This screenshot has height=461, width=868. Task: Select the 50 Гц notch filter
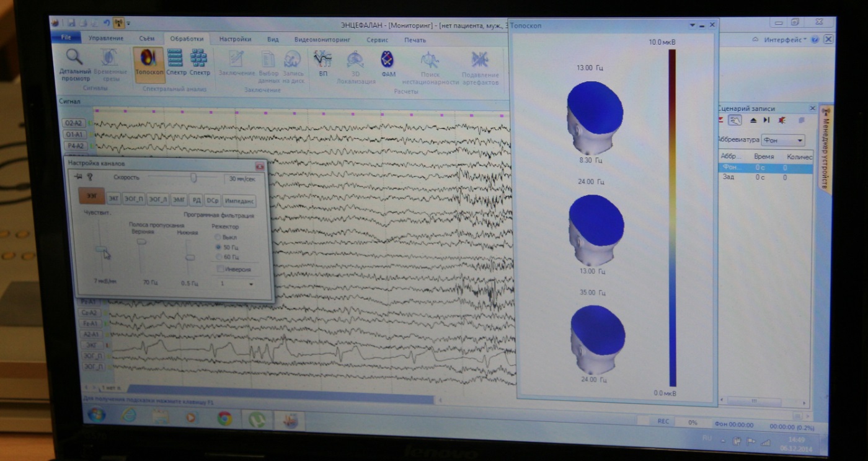226,247
